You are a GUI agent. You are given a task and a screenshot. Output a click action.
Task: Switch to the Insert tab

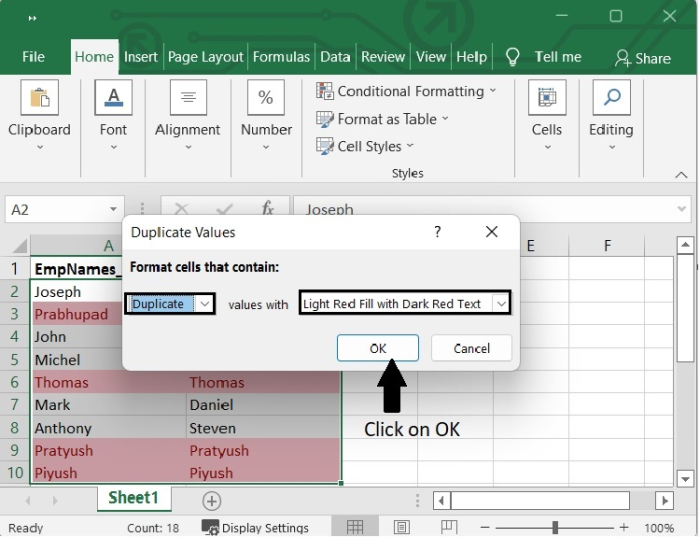click(x=140, y=57)
